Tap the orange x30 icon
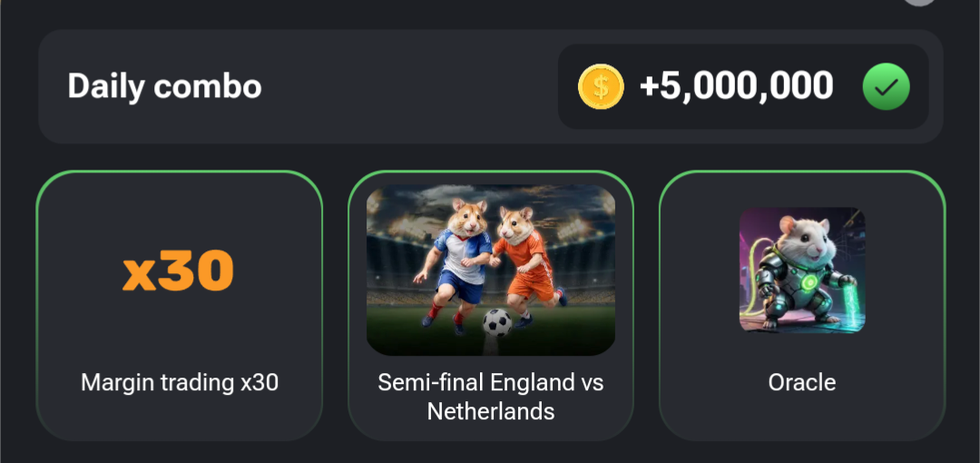This screenshot has height=463, width=980. pyautogui.click(x=179, y=271)
